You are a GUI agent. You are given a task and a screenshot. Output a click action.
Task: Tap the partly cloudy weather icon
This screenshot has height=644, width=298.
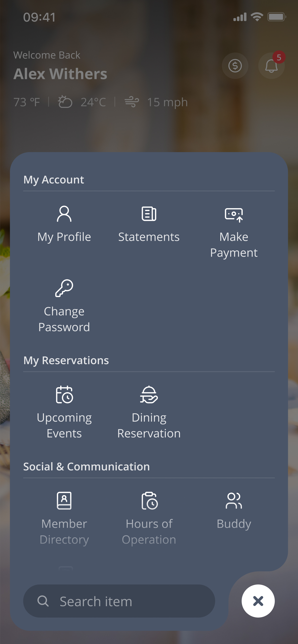pos(65,102)
